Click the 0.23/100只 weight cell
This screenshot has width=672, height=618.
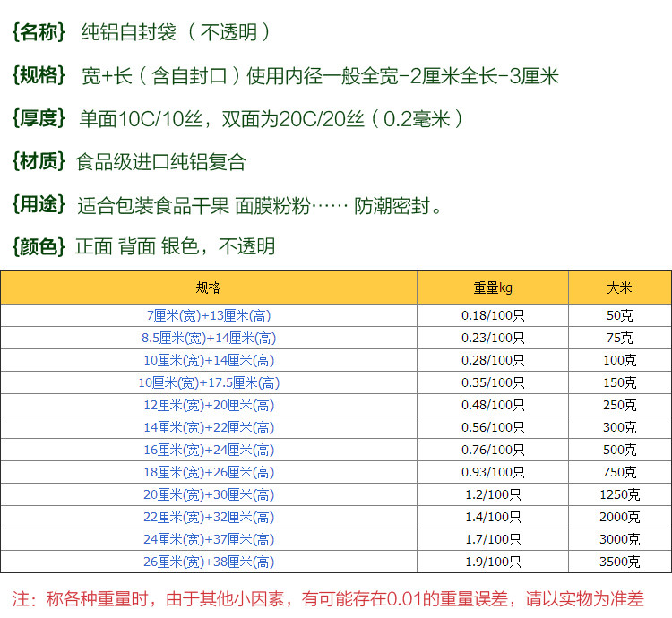493,338
